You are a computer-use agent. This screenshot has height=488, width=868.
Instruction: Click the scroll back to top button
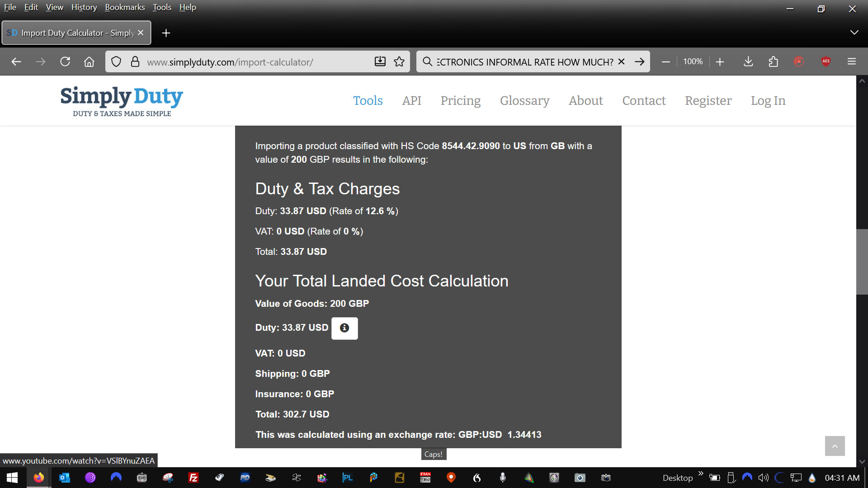tap(835, 446)
